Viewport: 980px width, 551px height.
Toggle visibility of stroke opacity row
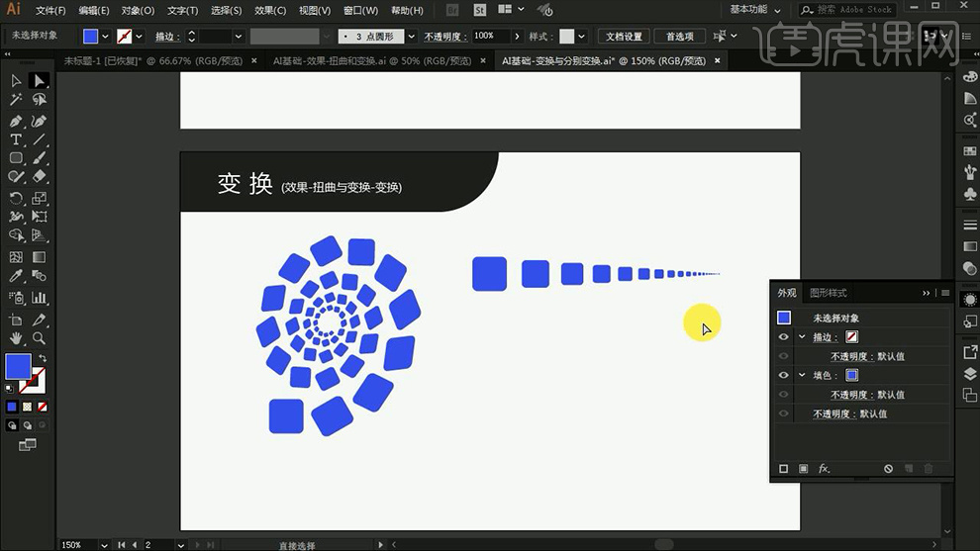click(783, 356)
